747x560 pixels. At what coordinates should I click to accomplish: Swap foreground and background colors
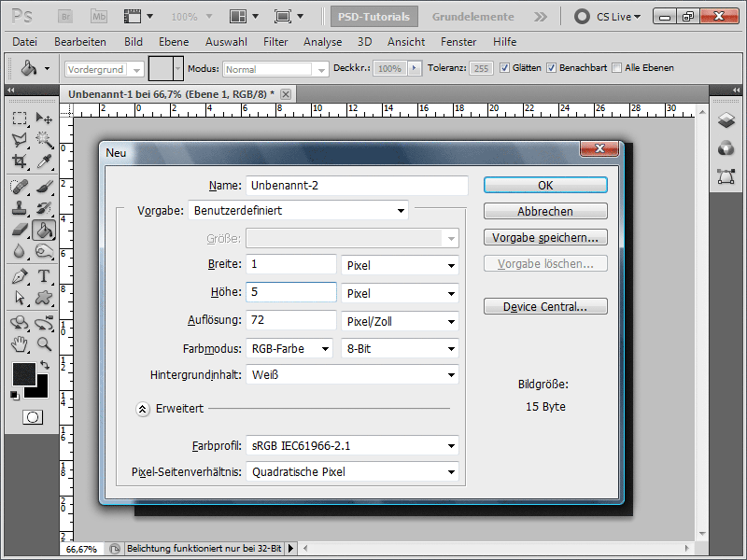[x=45, y=365]
